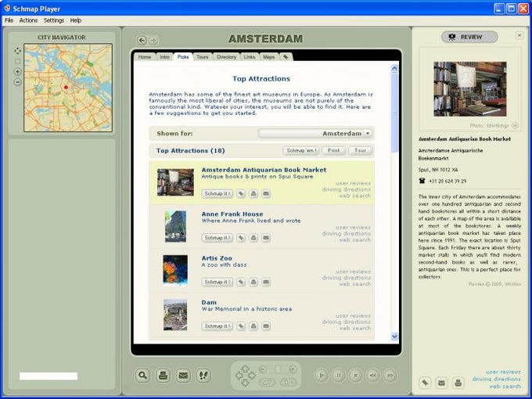The image size is (532, 399).
Task: Open the Actions menu
Action: click(28, 20)
